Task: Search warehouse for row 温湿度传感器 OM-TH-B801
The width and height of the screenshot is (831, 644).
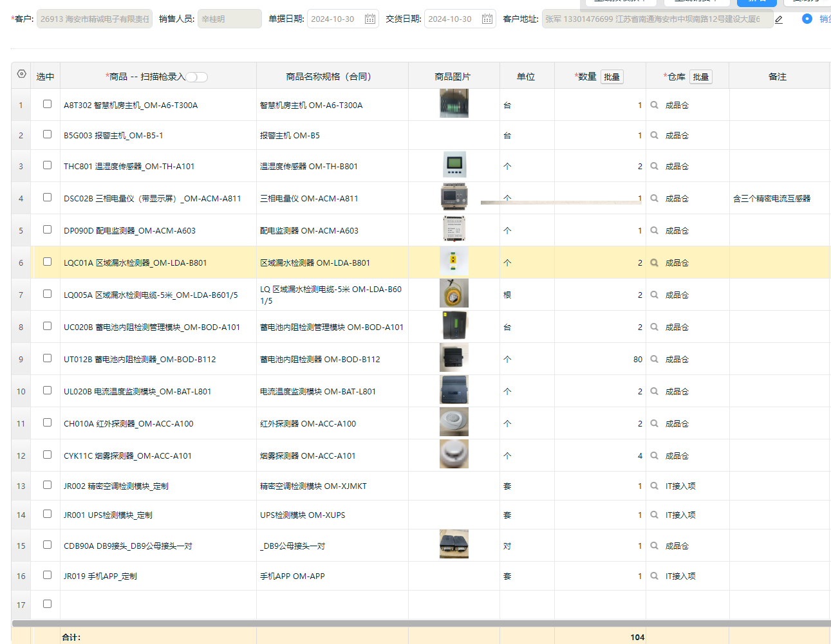Action: tap(654, 166)
